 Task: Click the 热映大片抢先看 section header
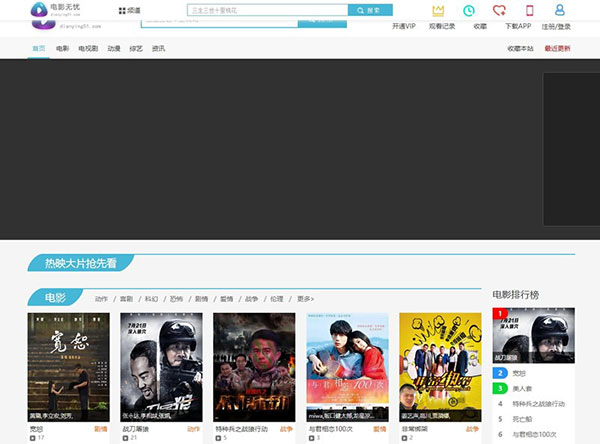pos(81,263)
